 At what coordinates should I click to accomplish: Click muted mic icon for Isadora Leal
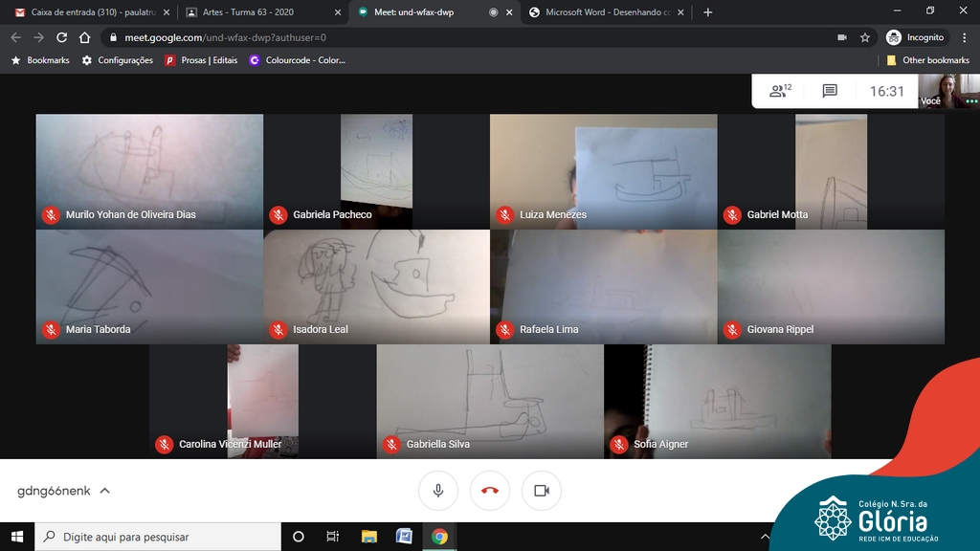278,330
